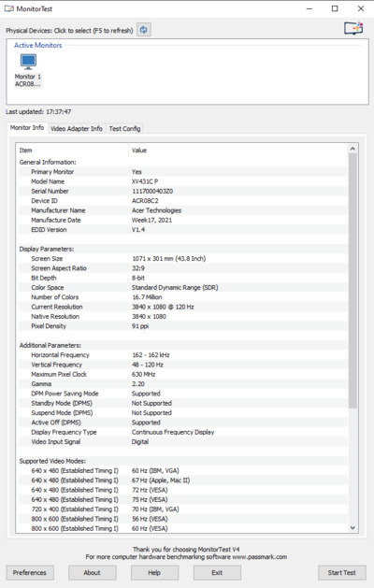This screenshot has width=374, height=588.
Task: Click the scrollbar down arrow
Action: coord(352,527)
